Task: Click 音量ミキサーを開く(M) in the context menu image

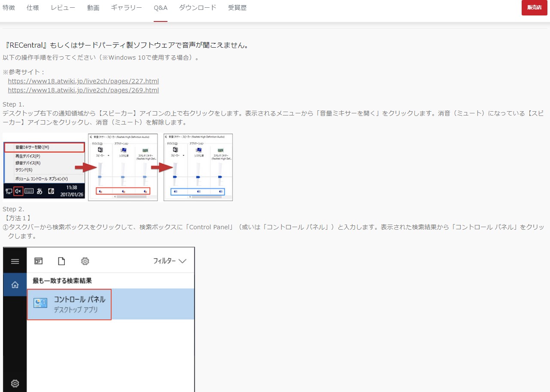Action: tap(44, 147)
